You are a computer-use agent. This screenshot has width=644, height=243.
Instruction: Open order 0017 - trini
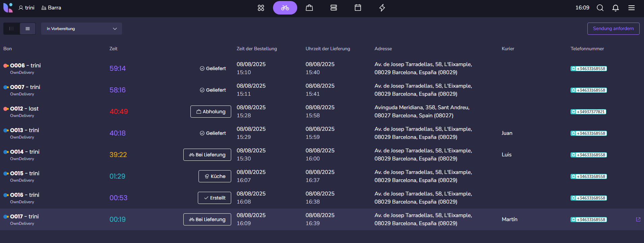(24, 216)
